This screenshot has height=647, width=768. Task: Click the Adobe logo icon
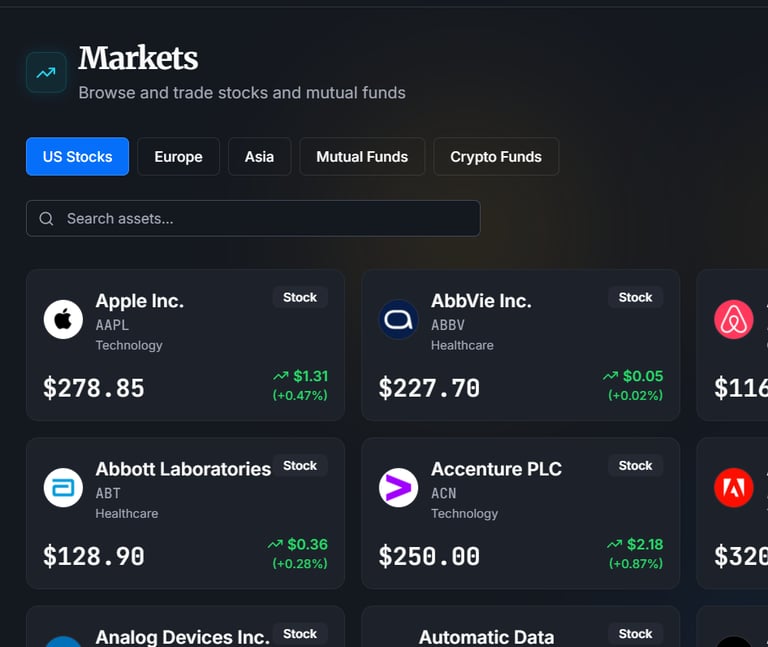coord(733,487)
